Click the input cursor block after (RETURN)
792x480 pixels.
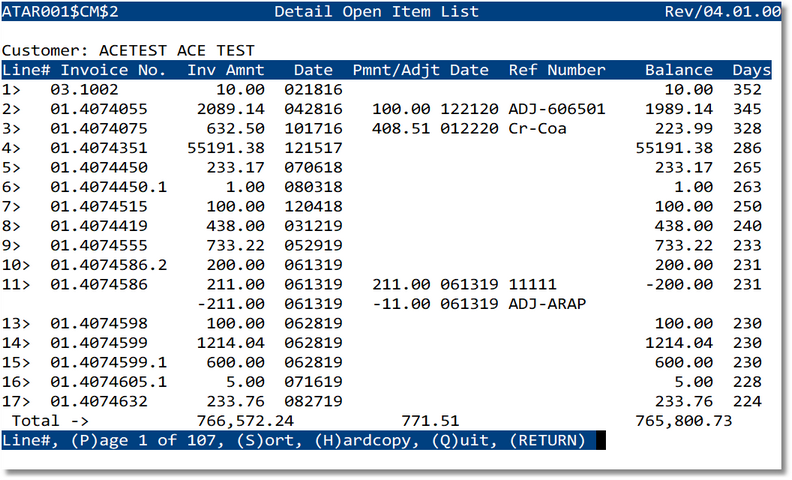coord(600,440)
